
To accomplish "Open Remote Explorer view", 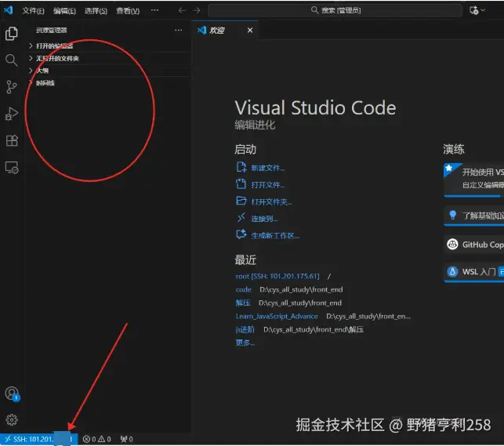I will tap(12, 168).
